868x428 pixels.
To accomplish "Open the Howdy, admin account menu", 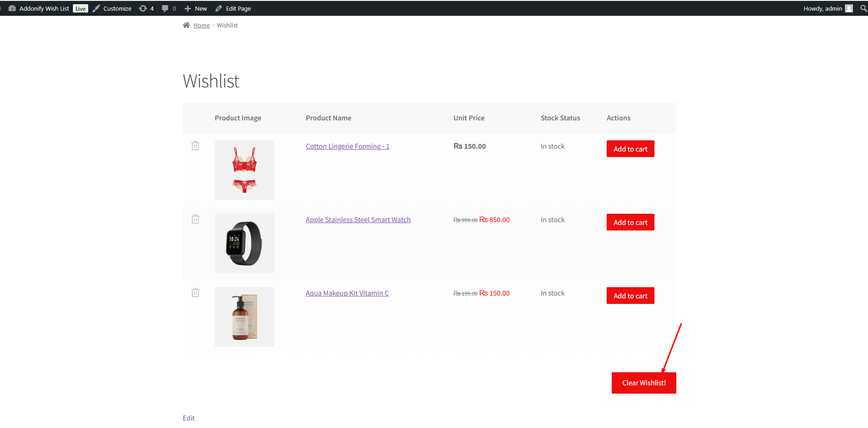I will 822,8.
